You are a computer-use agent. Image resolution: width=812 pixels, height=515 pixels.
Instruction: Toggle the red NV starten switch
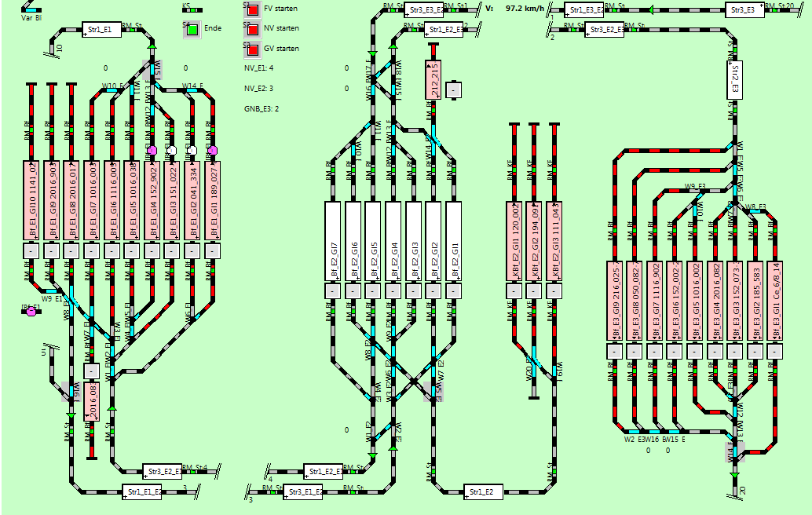pyautogui.click(x=253, y=30)
